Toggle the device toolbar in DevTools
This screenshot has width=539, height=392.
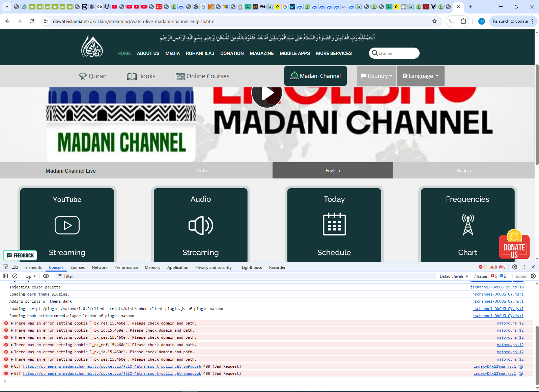coord(15,267)
